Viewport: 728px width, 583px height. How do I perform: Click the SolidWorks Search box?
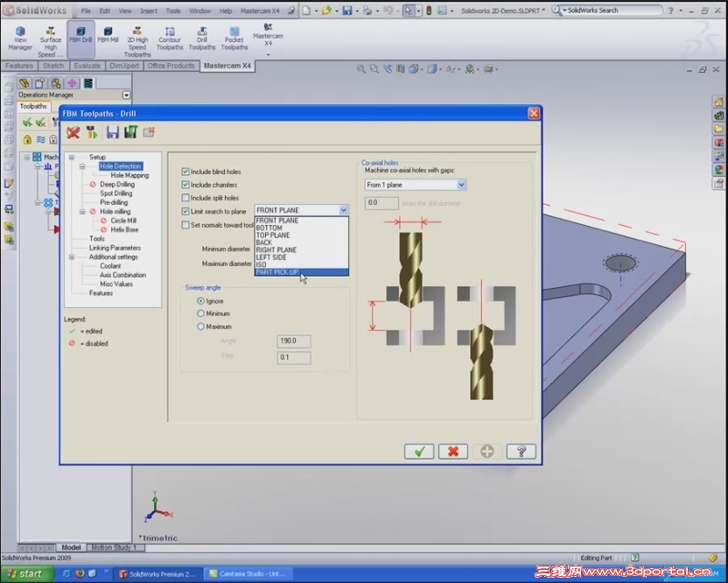[x=607, y=11]
